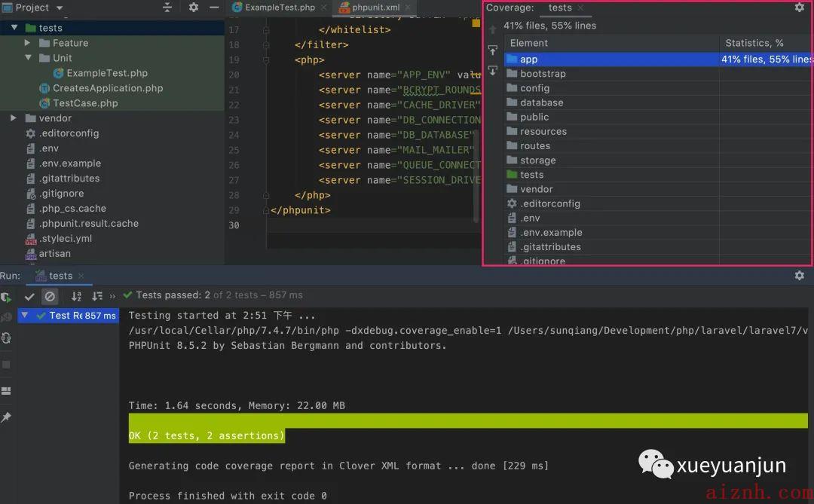The image size is (814, 504).
Task: Click the fold marker at line 19 php tag
Action: (x=266, y=60)
